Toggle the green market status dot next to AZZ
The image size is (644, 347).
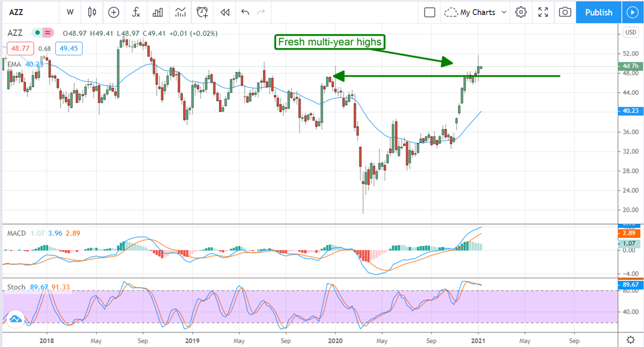[x=36, y=33]
